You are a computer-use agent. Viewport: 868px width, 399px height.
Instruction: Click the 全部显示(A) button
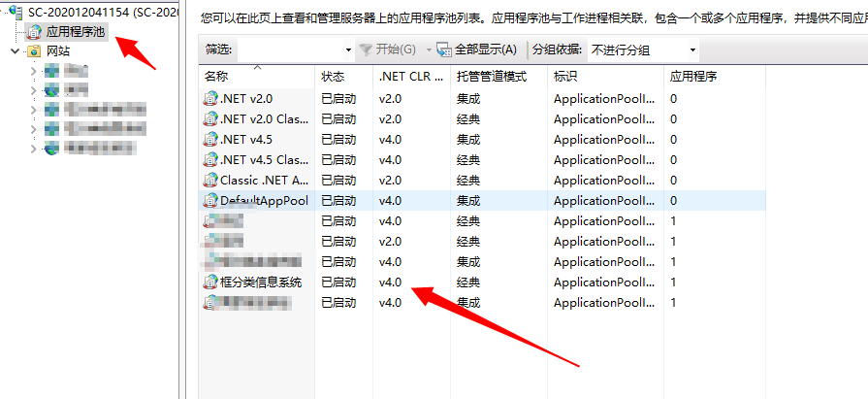484,49
